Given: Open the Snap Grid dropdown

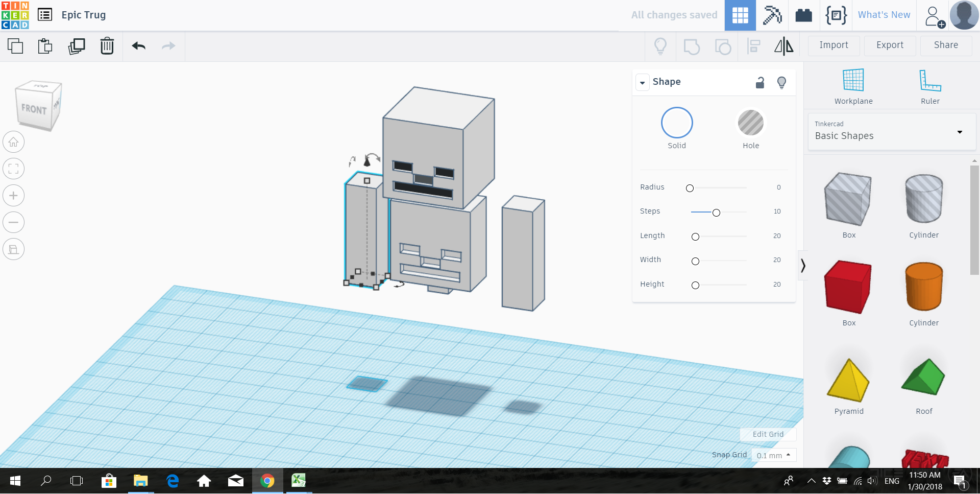Looking at the screenshot, I should click(774, 455).
